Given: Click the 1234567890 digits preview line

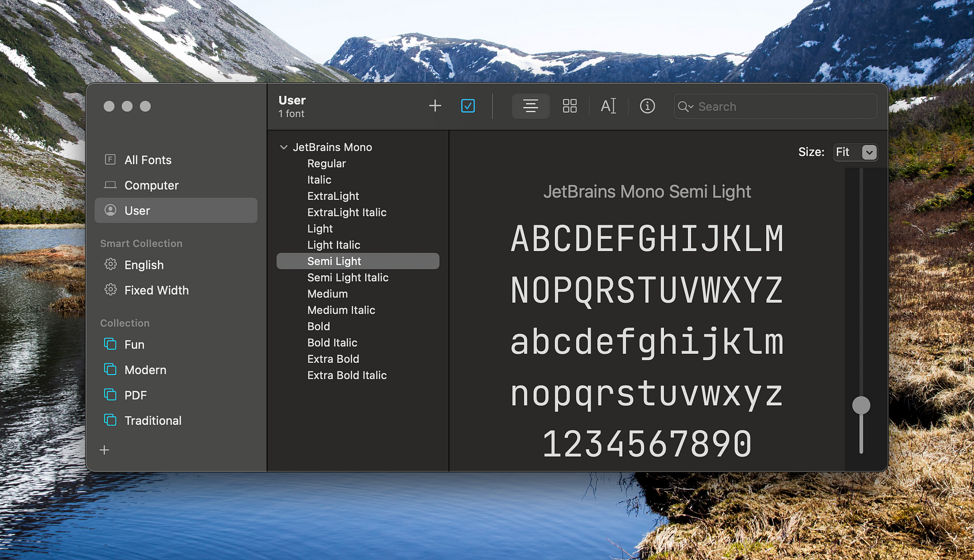Looking at the screenshot, I should click(647, 444).
